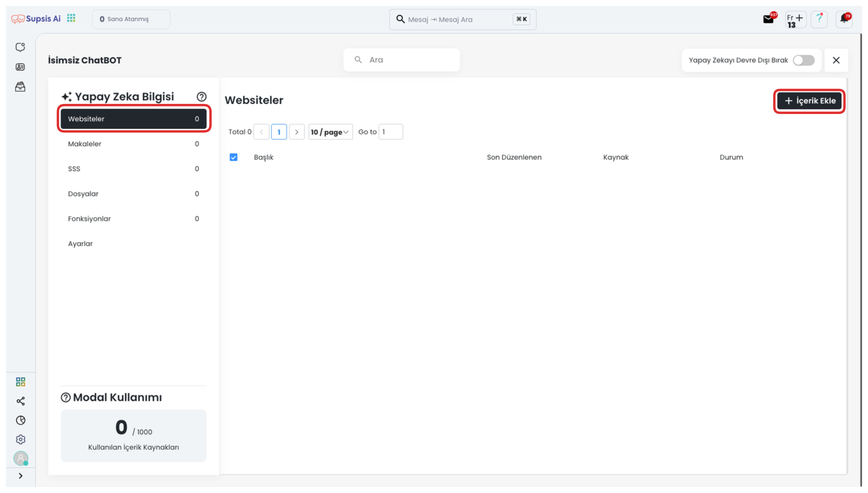The image size is (868, 493).
Task: Open the apps grid icon
Action: click(x=71, y=18)
